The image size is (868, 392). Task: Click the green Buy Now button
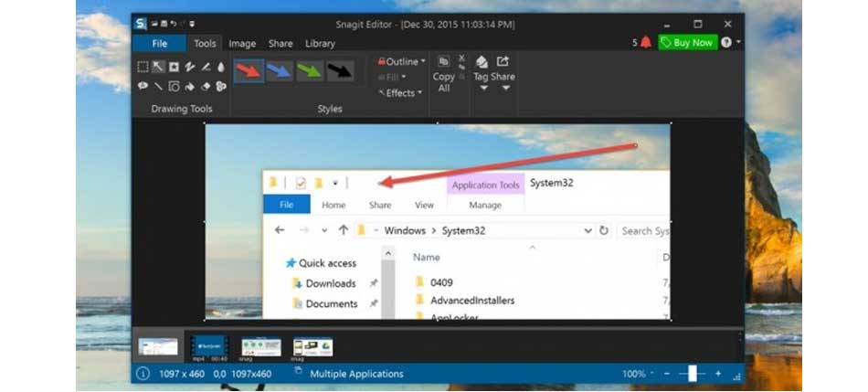pyautogui.click(x=687, y=43)
